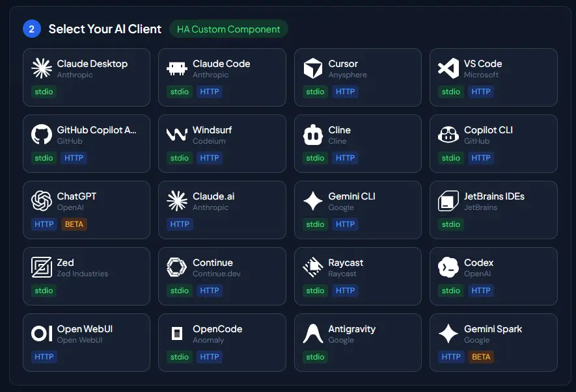Click the "Anomaly" vendor label
The height and width of the screenshot is (392, 576).
pos(208,340)
